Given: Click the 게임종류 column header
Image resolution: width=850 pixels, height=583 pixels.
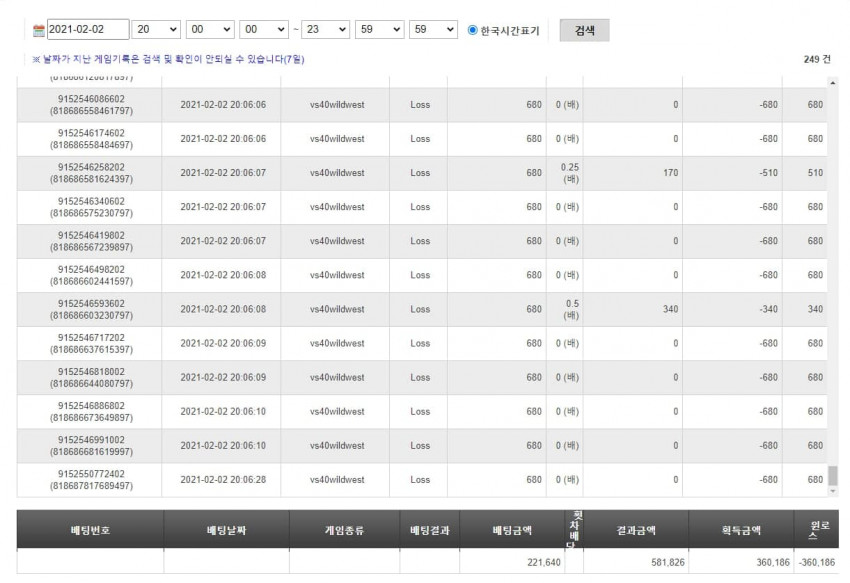Looking at the screenshot, I should click(344, 530).
